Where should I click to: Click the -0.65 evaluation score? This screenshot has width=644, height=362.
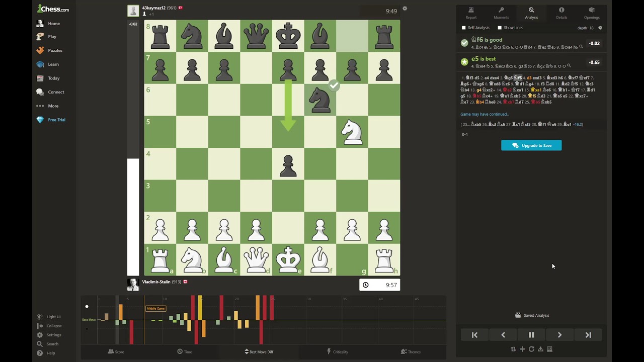[x=594, y=62]
